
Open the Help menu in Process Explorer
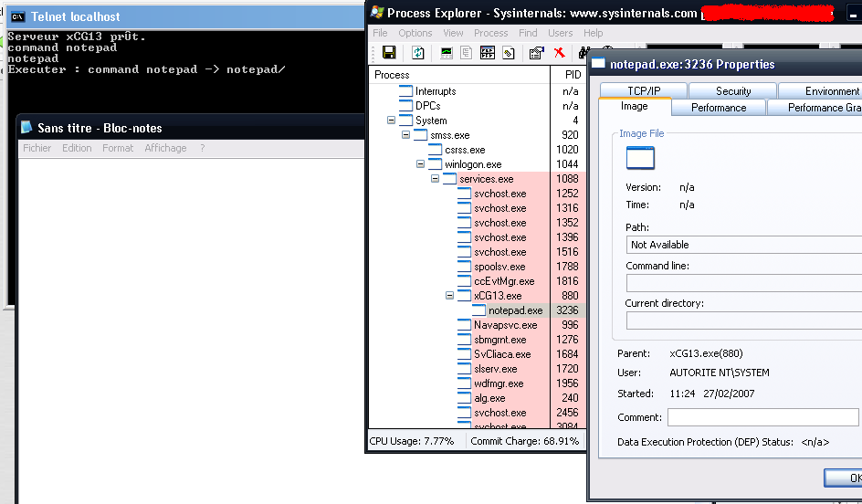pos(594,33)
